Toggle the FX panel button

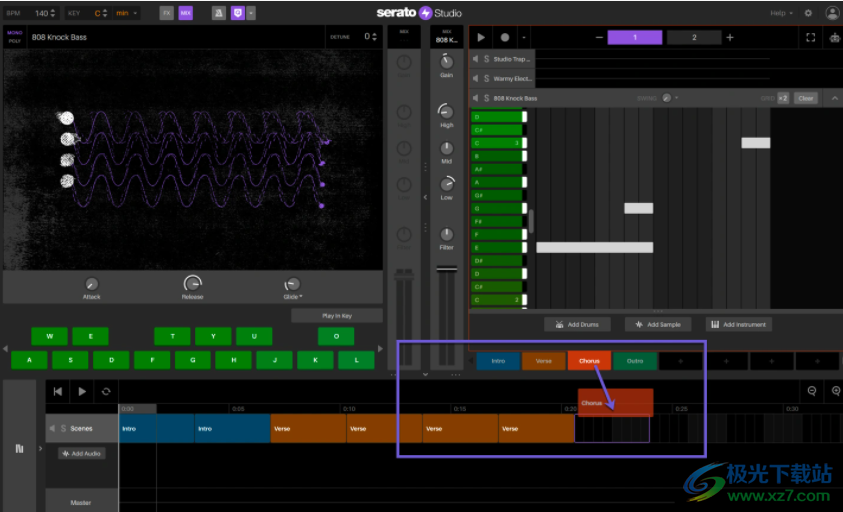167,13
